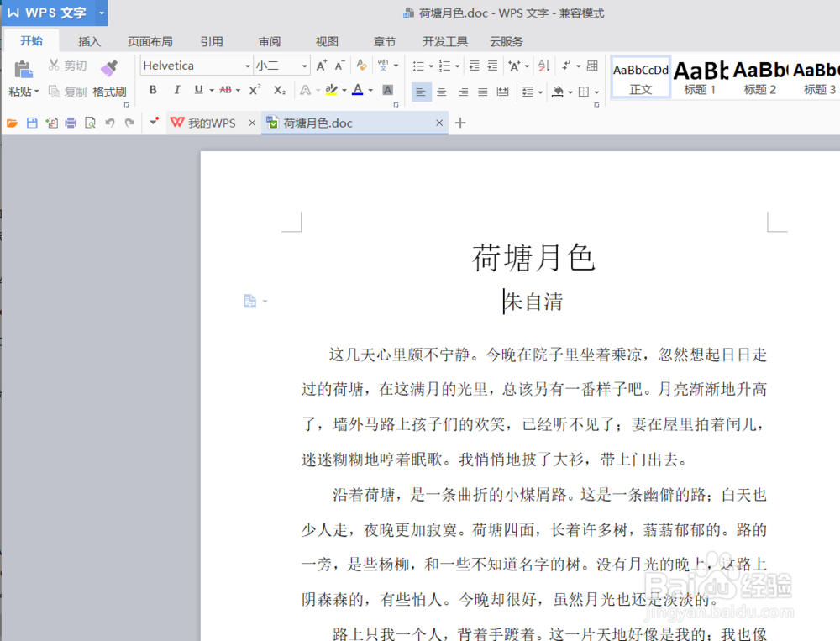Toggle strikethrough formatting
Screen dimensions: 840x641
click(x=225, y=90)
